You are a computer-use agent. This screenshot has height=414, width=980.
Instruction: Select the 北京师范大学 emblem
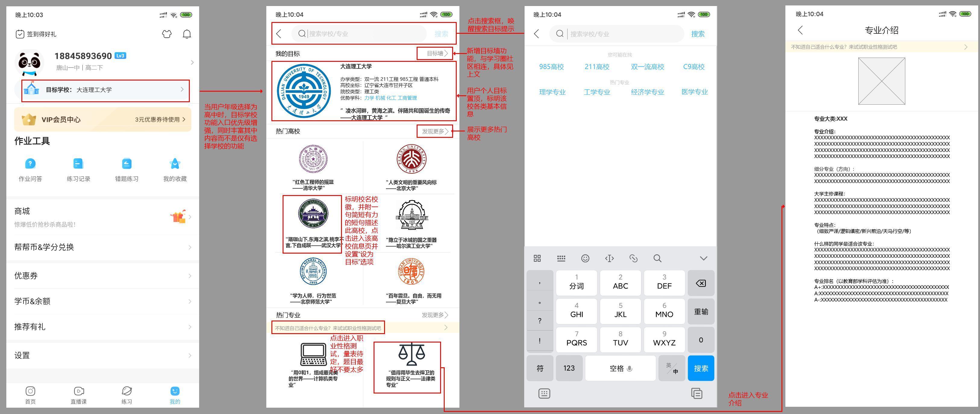tap(313, 271)
